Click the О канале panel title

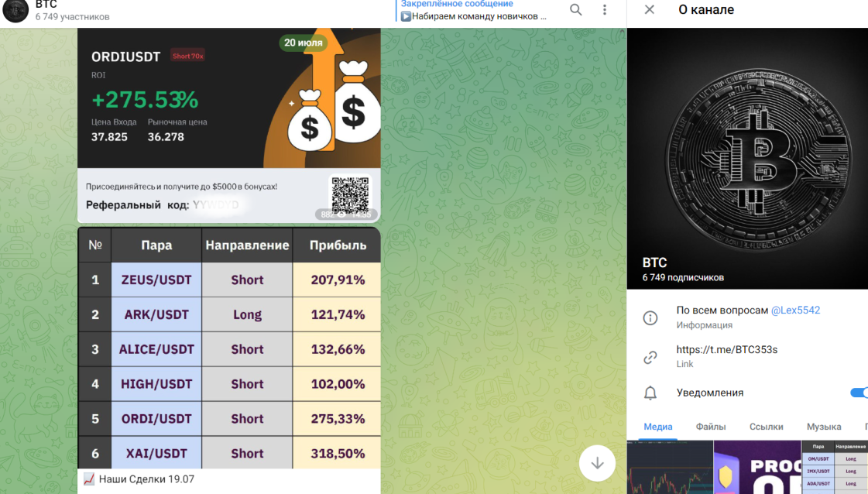pos(706,10)
